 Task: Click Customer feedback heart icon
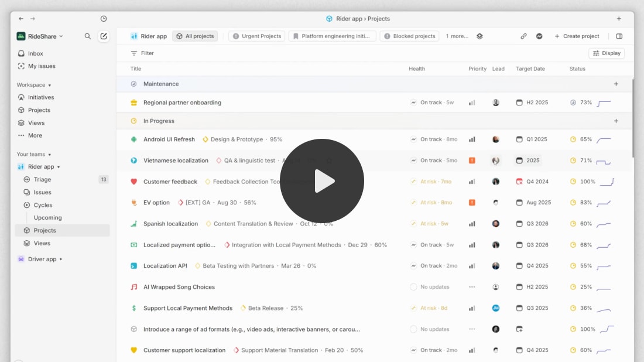click(x=133, y=181)
